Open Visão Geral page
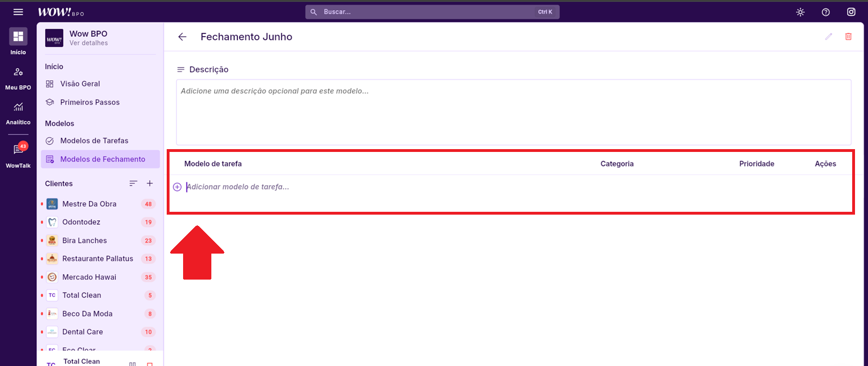868x366 pixels. pyautogui.click(x=80, y=84)
